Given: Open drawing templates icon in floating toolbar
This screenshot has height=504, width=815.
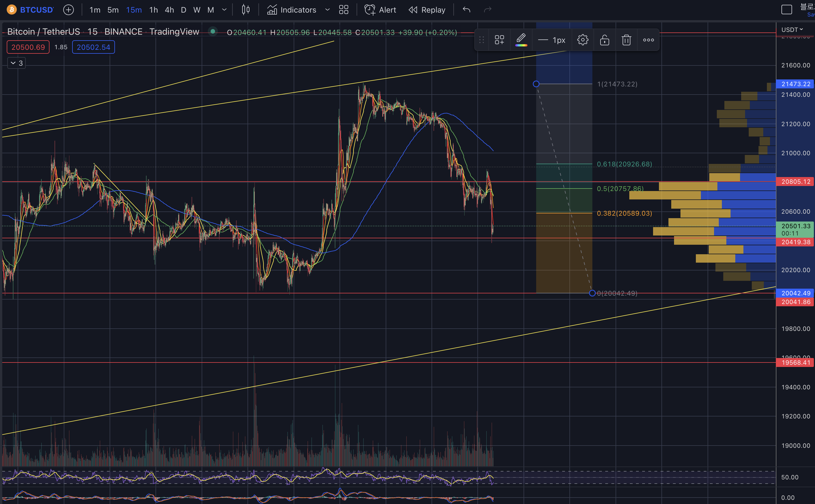Looking at the screenshot, I should coord(499,40).
